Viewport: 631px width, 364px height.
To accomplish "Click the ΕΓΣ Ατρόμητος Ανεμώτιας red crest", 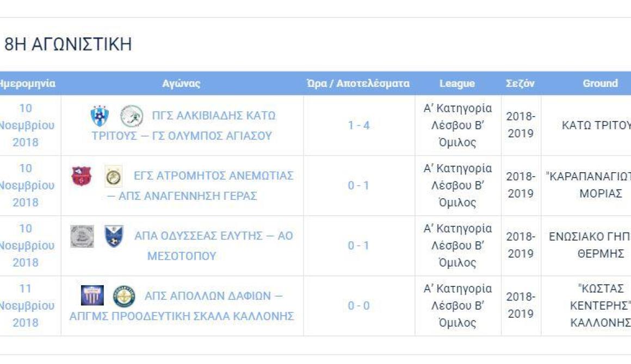I will pos(81,176).
